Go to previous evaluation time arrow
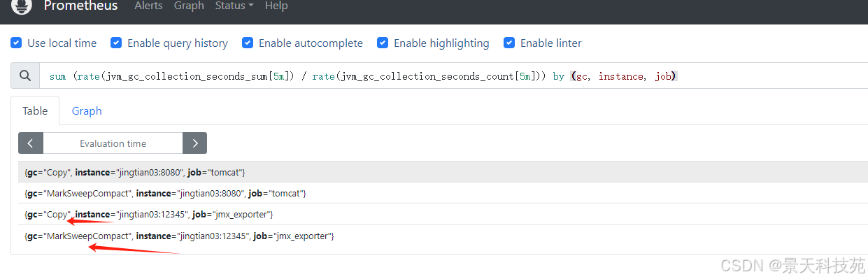Viewport: 868px width, 279px height. [31, 143]
